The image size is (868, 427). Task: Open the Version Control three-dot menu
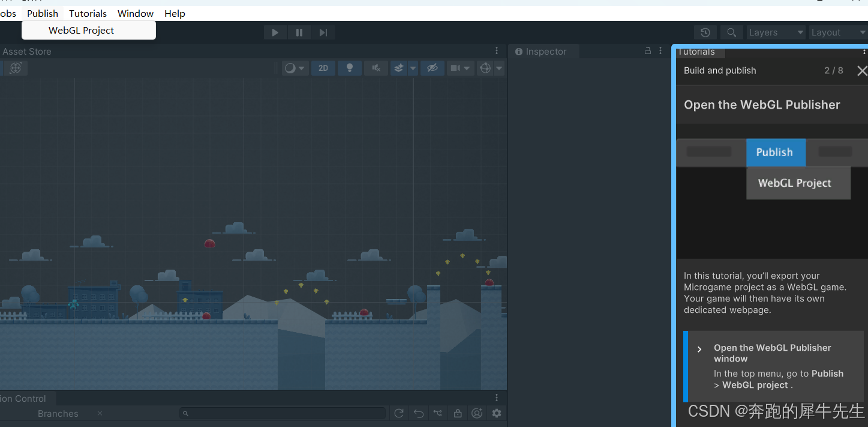tap(497, 398)
